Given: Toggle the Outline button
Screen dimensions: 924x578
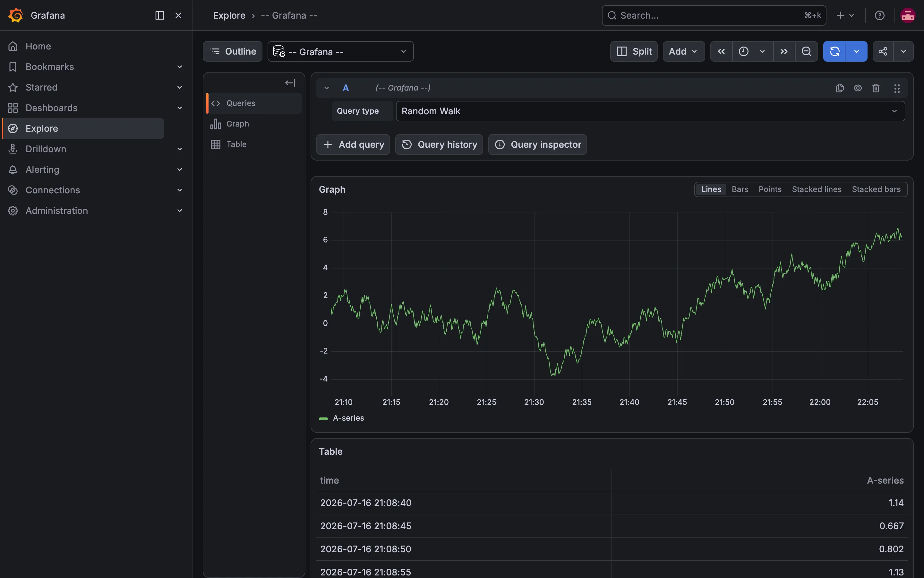Looking at the screenshot, I should (x=233, y=51).
